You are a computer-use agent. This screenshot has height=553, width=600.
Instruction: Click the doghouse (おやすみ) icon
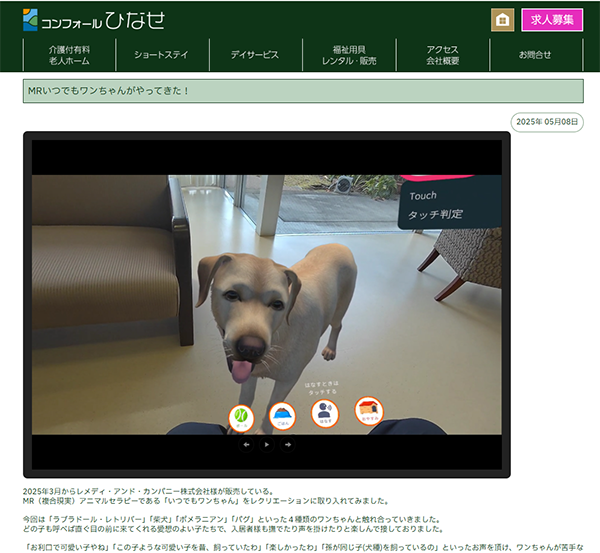click(369, 410)
